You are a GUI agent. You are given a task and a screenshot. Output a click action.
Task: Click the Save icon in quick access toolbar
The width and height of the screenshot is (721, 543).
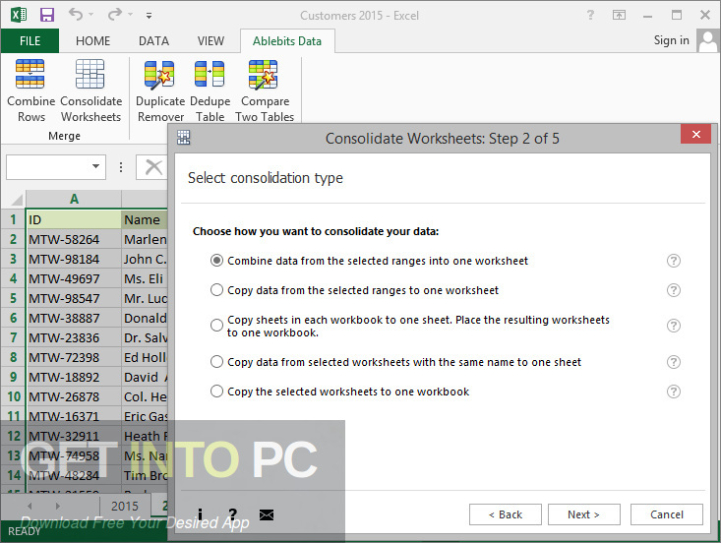tap(47, 15)
